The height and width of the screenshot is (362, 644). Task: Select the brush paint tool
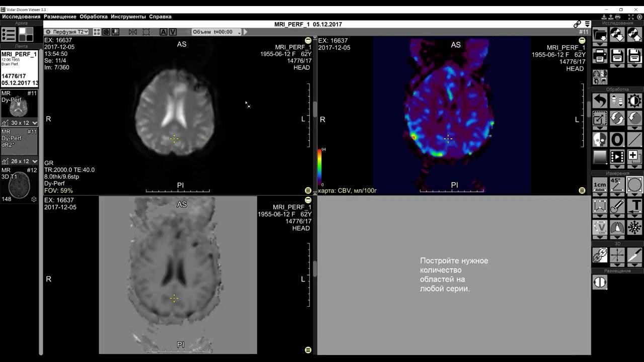[x=617, y=206]
